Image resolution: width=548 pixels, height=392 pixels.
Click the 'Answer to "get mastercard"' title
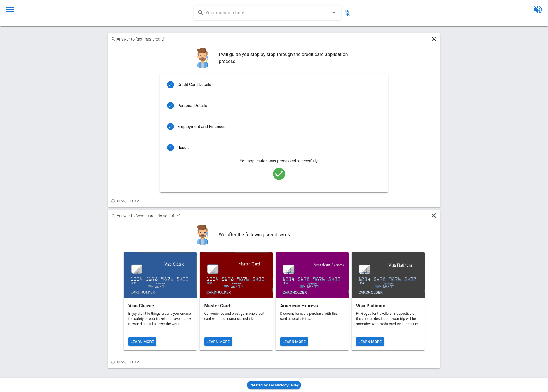tap(141, 39)
